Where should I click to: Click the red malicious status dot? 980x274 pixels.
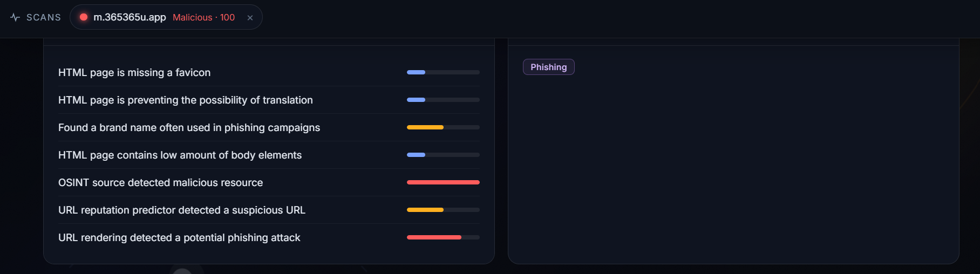tap(84, 17)
